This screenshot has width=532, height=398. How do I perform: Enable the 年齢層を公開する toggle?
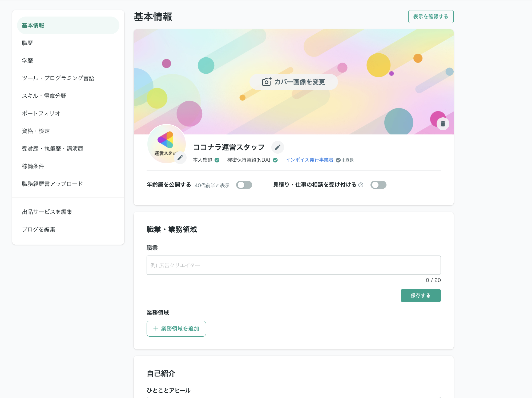pos(244,185)
